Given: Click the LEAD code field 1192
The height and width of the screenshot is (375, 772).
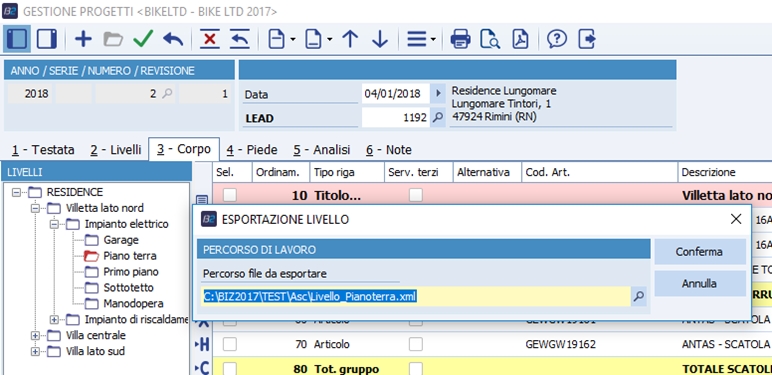Looking at the screenshot, I should [x=396, y=118].
